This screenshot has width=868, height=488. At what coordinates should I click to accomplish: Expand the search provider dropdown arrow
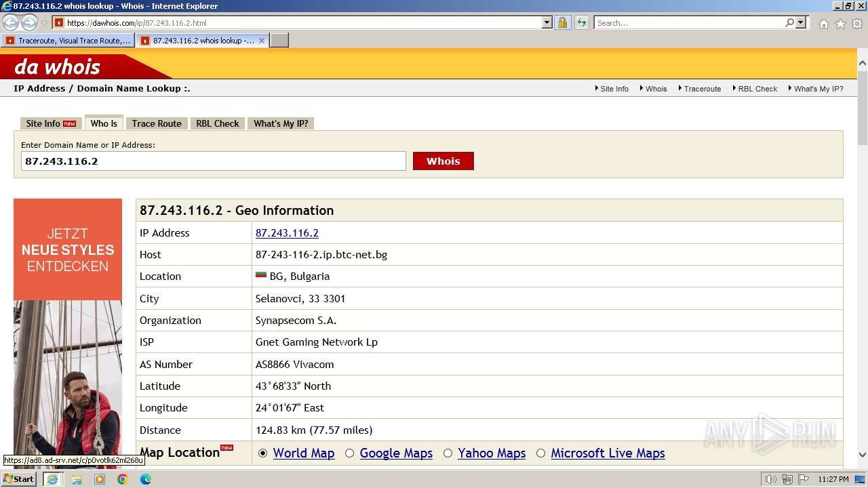pyautogui.click(x=801, y=22)
